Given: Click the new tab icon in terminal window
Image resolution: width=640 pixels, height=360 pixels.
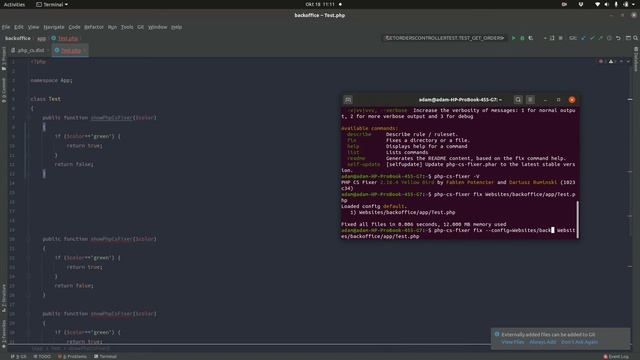Looking at the screenshot, I should [x=348, y=100].
